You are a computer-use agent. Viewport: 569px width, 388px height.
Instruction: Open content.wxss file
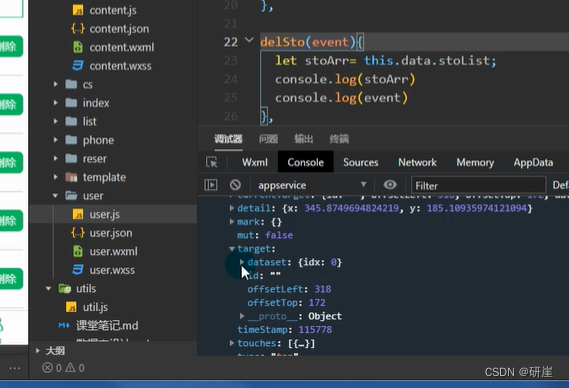pos(120,66)
